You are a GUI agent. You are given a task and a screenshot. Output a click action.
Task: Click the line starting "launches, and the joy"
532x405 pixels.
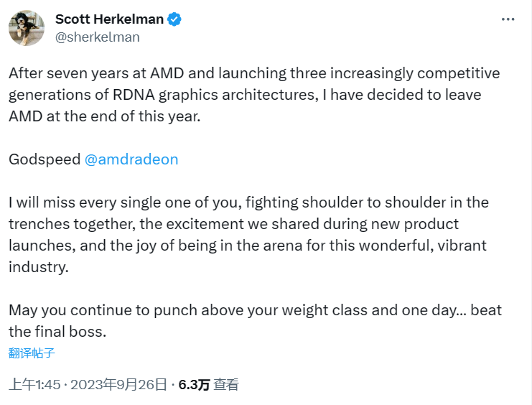[247, 246]
